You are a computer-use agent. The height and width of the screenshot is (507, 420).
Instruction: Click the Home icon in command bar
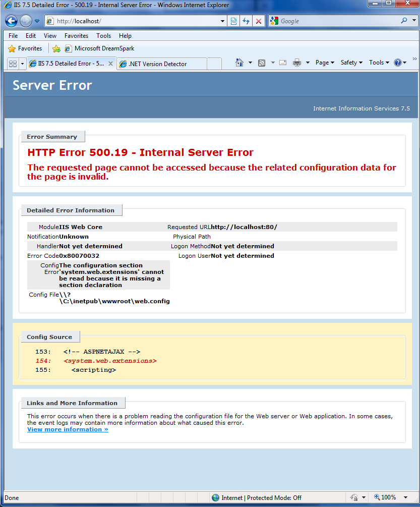(239, 63)
